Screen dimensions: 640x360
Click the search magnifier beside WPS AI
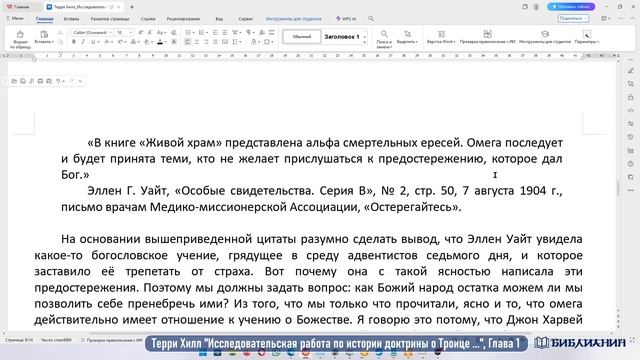point(371,19)
